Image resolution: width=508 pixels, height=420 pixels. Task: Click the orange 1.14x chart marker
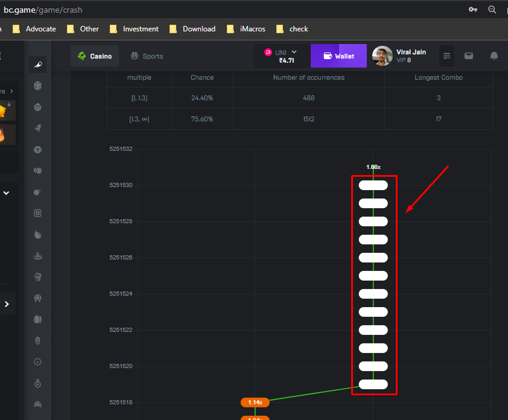255,402
